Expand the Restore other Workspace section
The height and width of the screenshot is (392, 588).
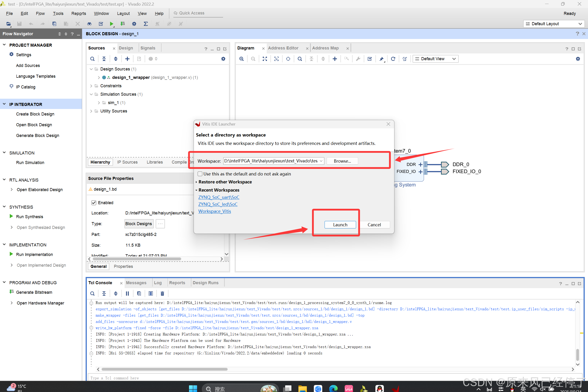[x=225, y=182]
